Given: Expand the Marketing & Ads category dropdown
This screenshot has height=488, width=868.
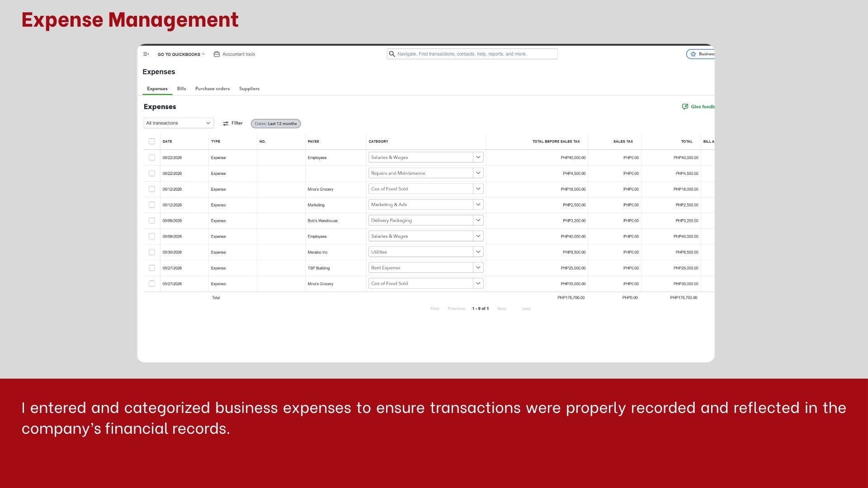Looking at the screenshot, I should tap(478, 205).
